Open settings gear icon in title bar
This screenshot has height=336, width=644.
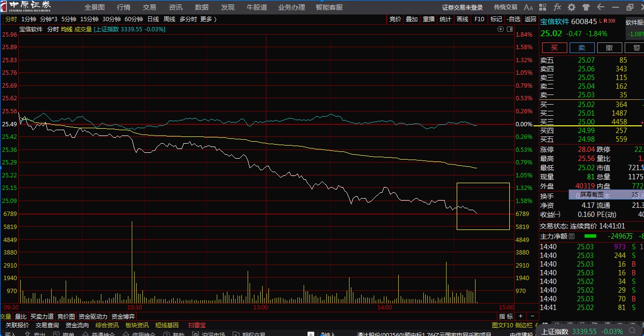tap(572, 7)
